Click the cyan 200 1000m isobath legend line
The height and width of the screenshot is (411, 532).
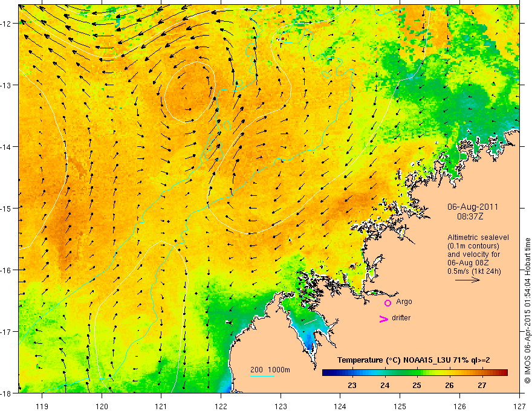(262, 376)
